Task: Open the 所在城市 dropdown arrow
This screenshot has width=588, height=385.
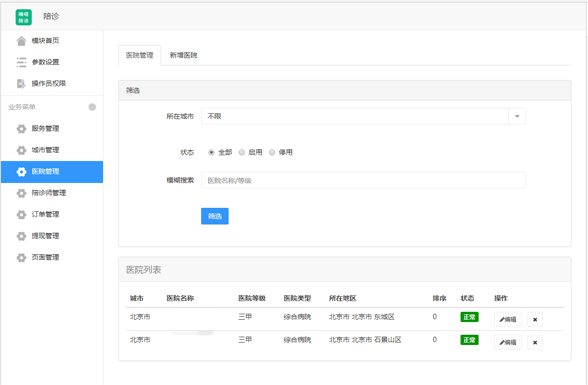Action: [517, 117]
